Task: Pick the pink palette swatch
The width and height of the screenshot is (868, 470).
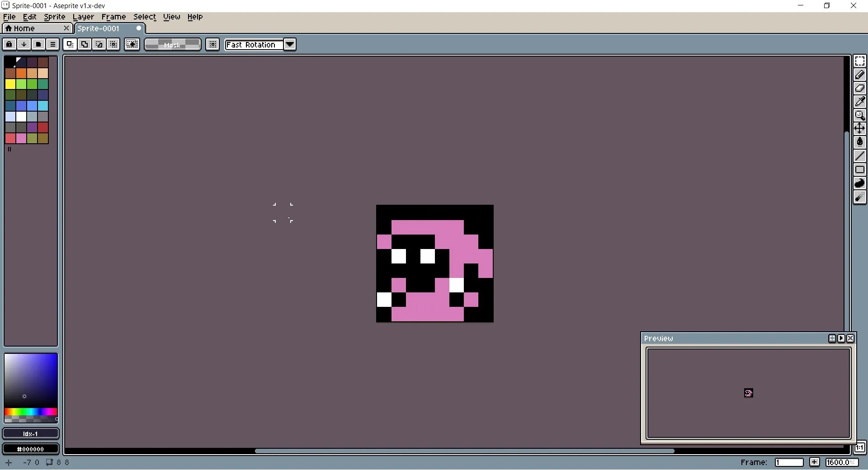Action: coord(21,138)
